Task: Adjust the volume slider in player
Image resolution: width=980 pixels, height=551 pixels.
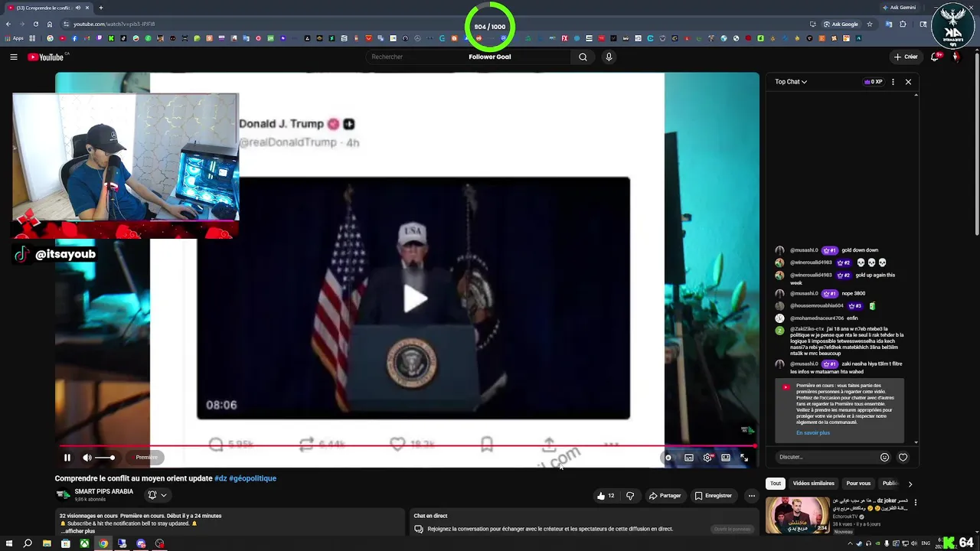Action: click(x=105, y=458)
